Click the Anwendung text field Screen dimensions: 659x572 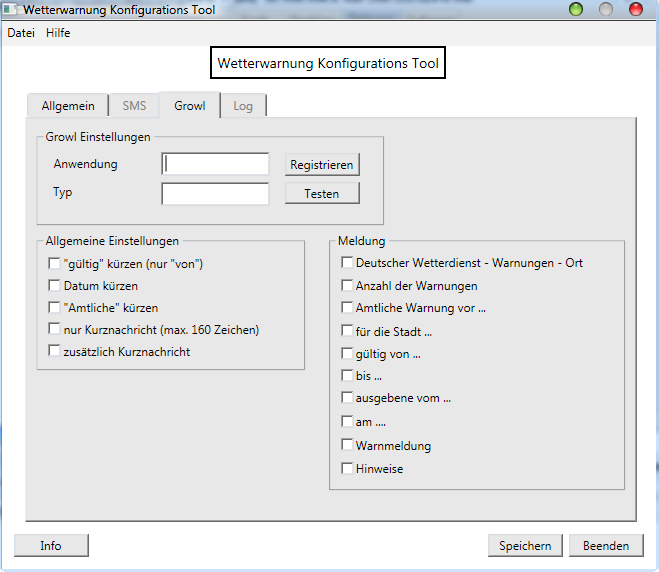215,164
